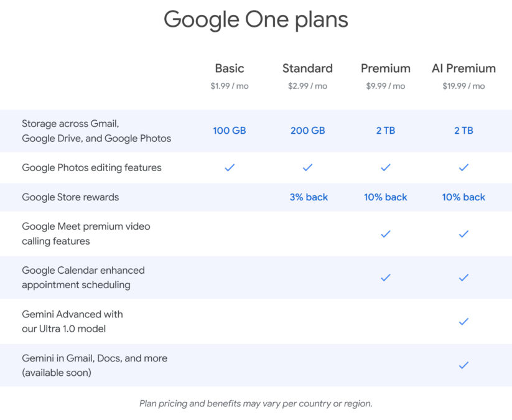Image resolution: width=512 pixels, height=420 pixels.
Task: Click the 100 GB storage value
Action: coord(230,131)
